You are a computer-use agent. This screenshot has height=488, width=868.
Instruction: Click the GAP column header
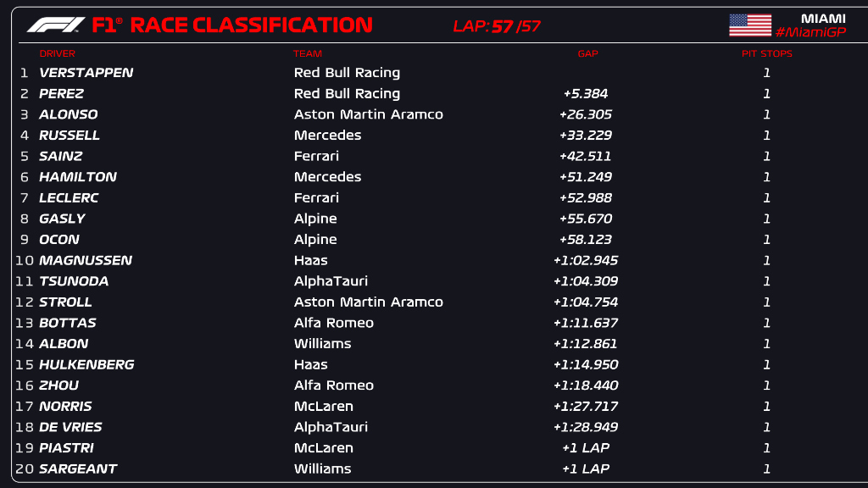[587, 53]
